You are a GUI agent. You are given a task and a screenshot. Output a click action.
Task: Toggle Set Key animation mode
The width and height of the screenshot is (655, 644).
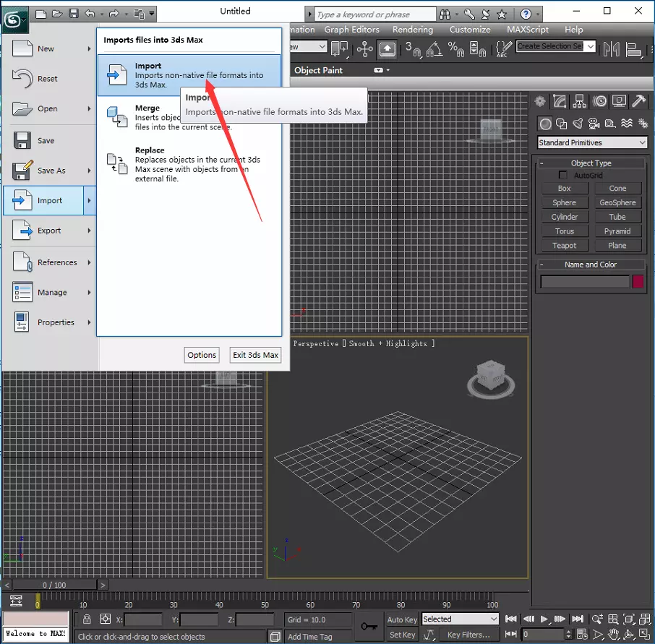tap(402, 635)
